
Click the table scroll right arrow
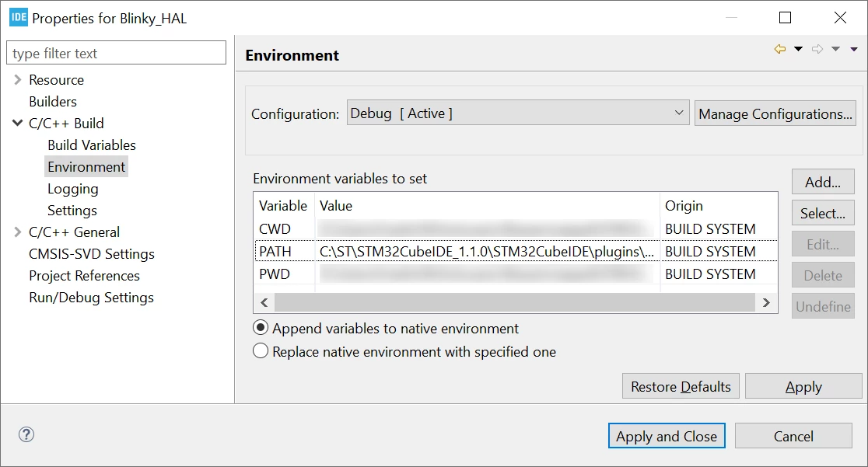click(766, 303)
